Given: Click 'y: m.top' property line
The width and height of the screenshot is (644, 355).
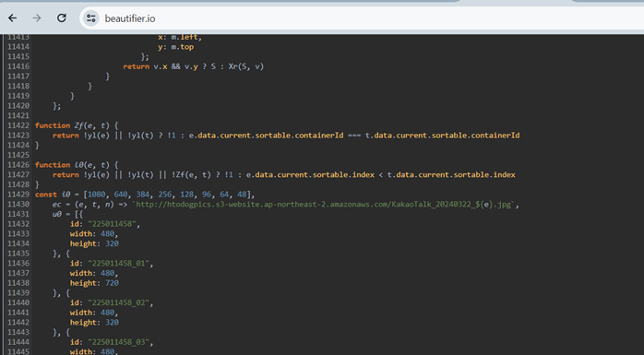Looking at the screenshot, I should (176, 47).
